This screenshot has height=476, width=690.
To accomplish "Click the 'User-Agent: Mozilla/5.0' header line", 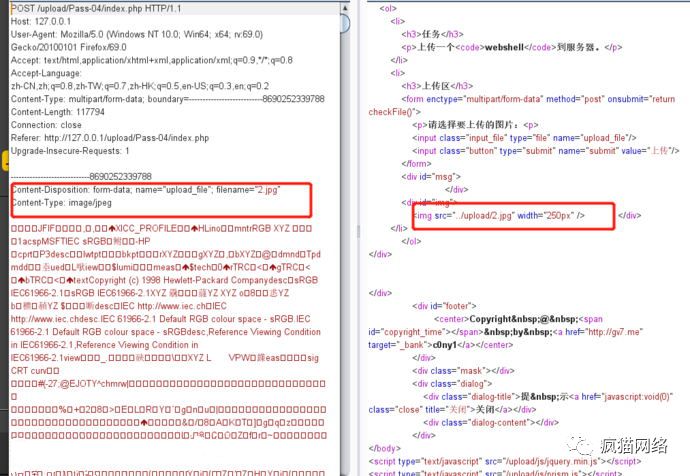I will pyautogui.click(x=137, y=34).
